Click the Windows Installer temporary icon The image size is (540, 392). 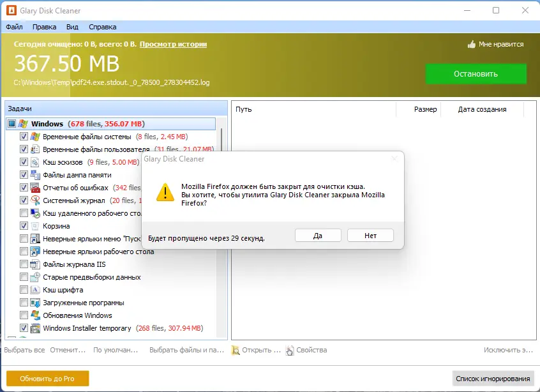(35, 328)
